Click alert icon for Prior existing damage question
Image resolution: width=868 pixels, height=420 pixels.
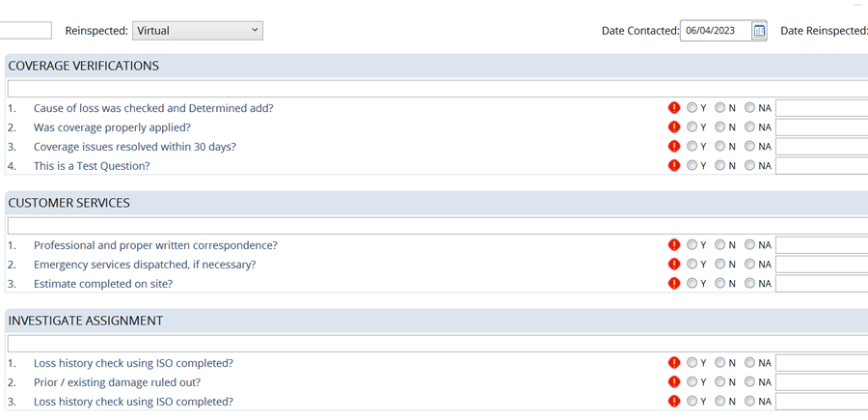(x=674, y=382)
